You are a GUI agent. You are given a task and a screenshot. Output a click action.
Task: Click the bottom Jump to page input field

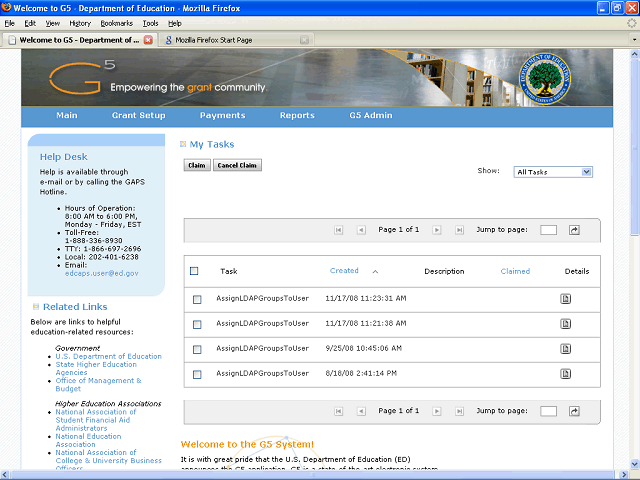tap(548, 411)
